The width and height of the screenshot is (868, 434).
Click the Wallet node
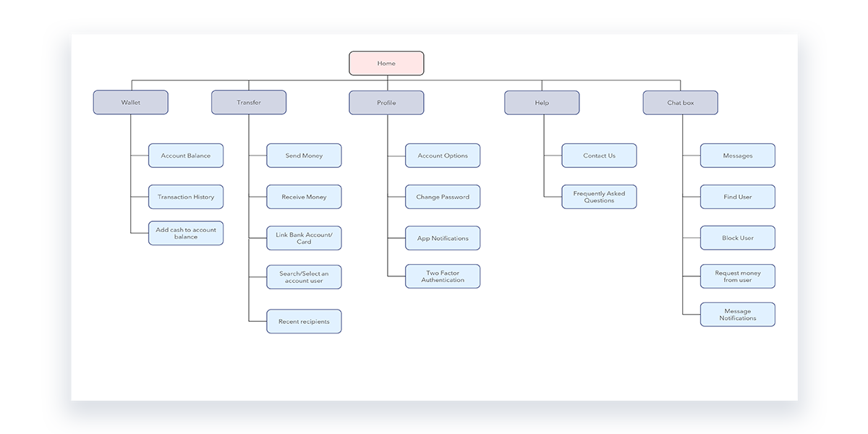click(130, 102)
